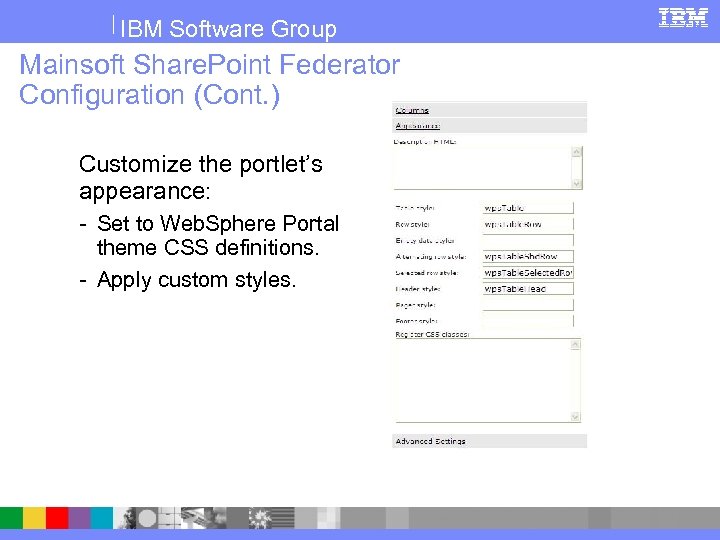Image resolution: width=720 pixels, height=540 pixels.
Task: Focus the Selected row style field
Action: tap(528, 272)
